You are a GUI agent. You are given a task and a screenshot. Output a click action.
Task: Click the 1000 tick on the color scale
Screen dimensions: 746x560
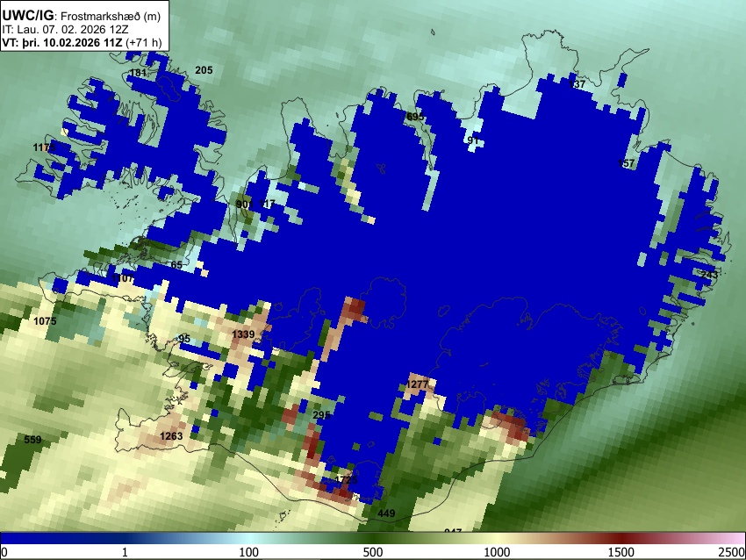click(497, 552)
